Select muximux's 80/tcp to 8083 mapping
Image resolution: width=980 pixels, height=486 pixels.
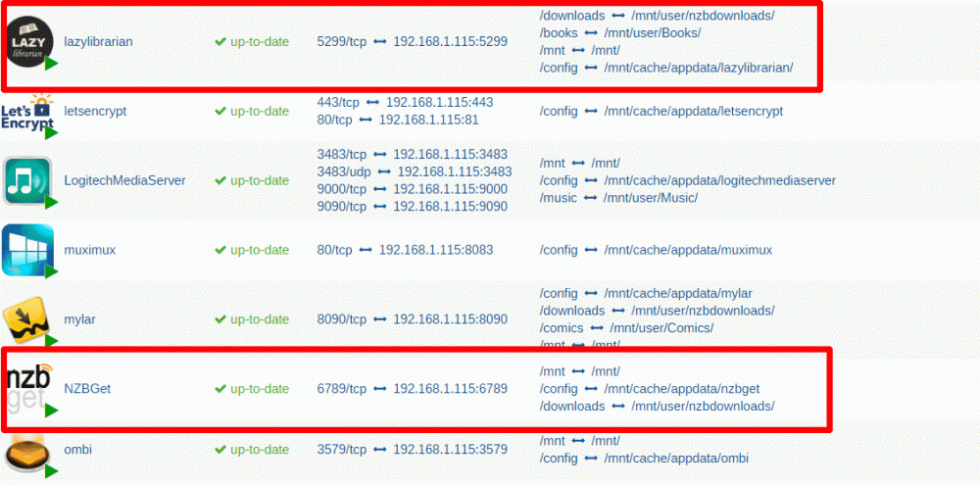[x=405, y=250]
